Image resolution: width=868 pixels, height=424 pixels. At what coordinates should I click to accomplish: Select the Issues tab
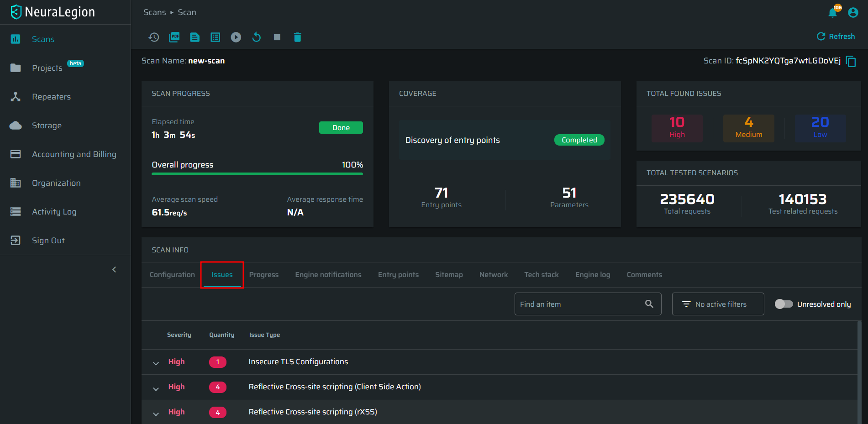coord(222,275)
